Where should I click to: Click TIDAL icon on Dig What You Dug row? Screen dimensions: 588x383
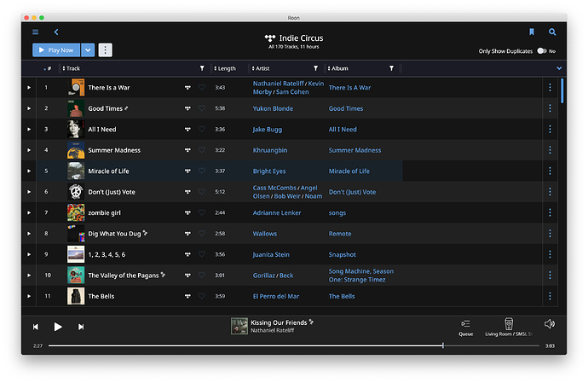pos(187,234)
